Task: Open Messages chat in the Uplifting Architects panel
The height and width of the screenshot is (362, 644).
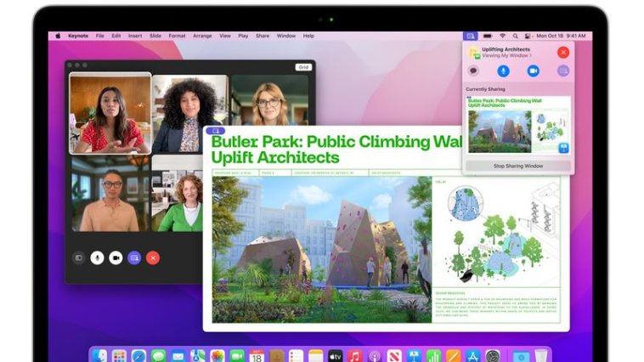Action: pos(473,71)
